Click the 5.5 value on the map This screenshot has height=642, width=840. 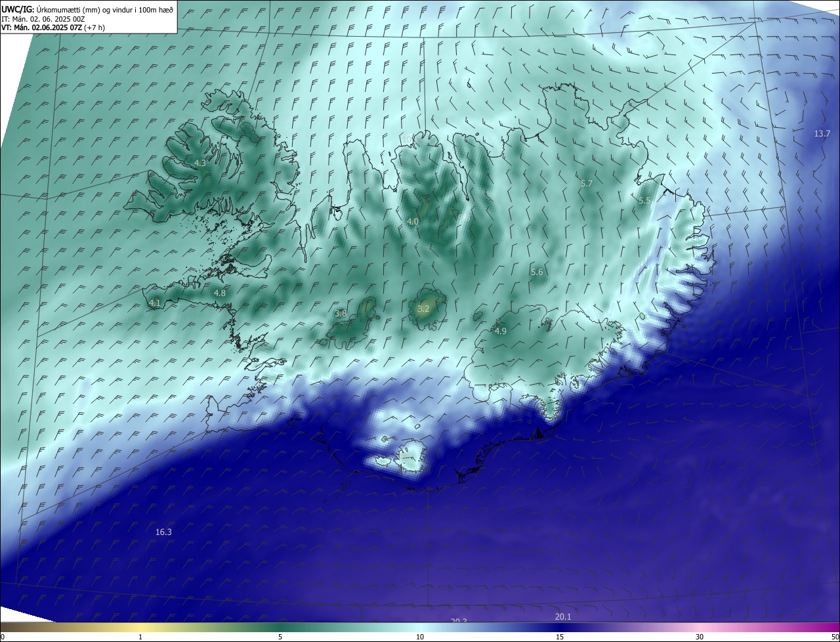(644, 201)
